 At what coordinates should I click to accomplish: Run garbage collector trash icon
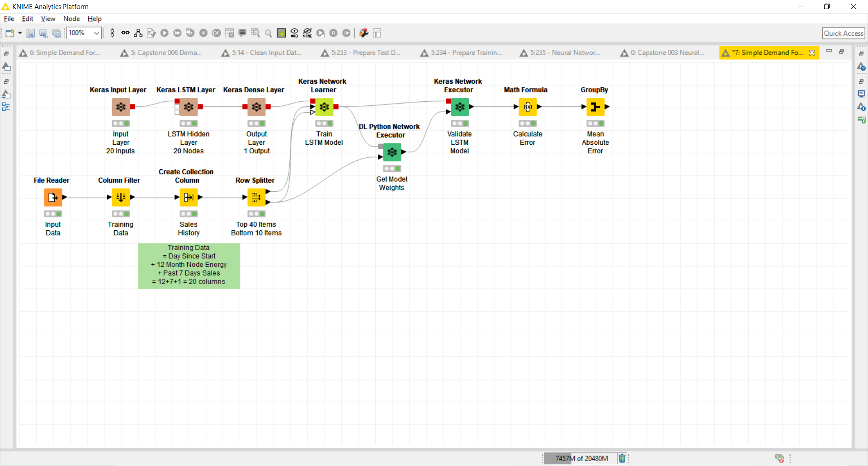click(622, 458)
